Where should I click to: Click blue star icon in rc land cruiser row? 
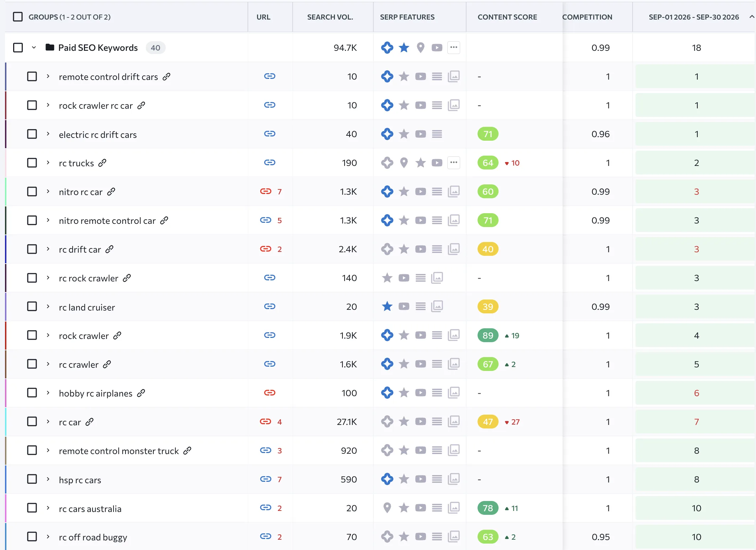click(x=387, y=306)
